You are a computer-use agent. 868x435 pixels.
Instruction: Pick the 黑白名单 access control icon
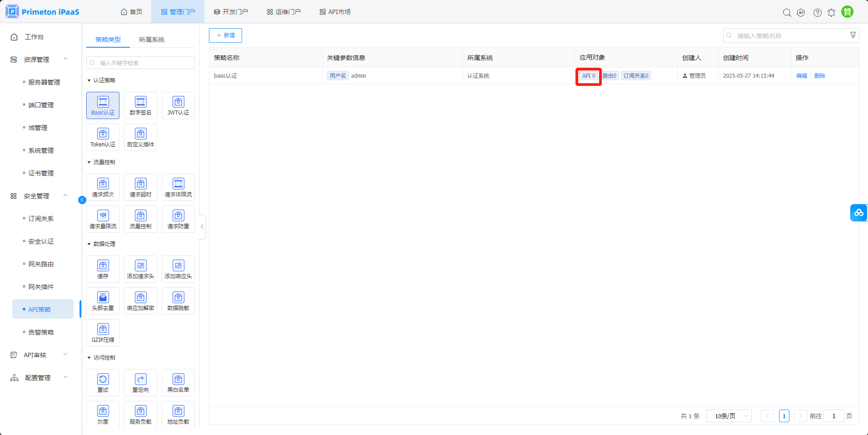click(x=178, y=383)
